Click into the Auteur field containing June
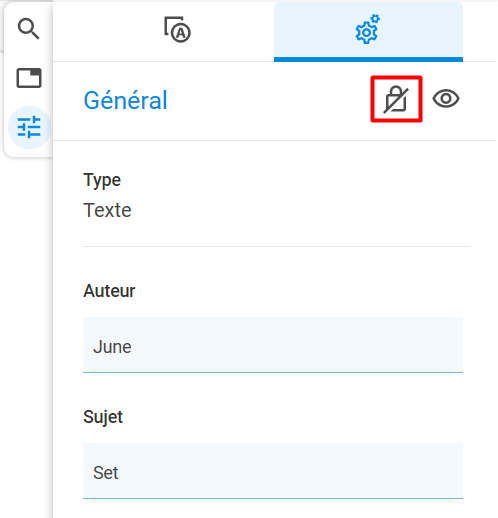 [x=273, y=345]
